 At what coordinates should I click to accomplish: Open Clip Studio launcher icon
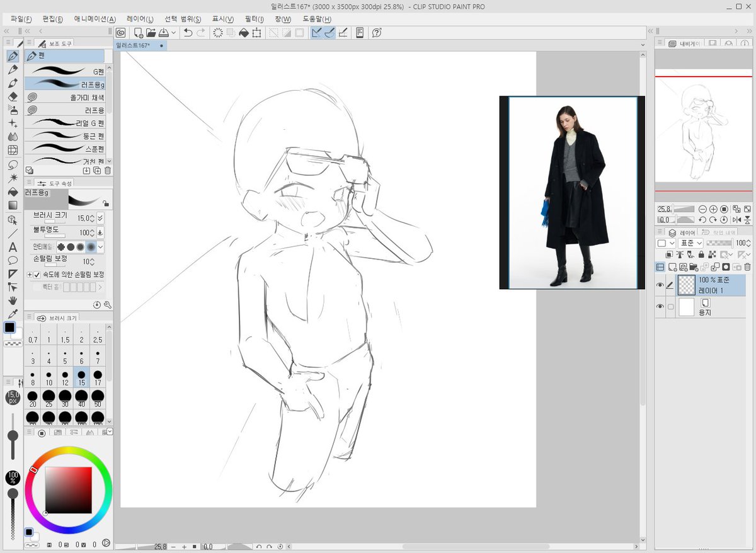(x=120, y=32)
